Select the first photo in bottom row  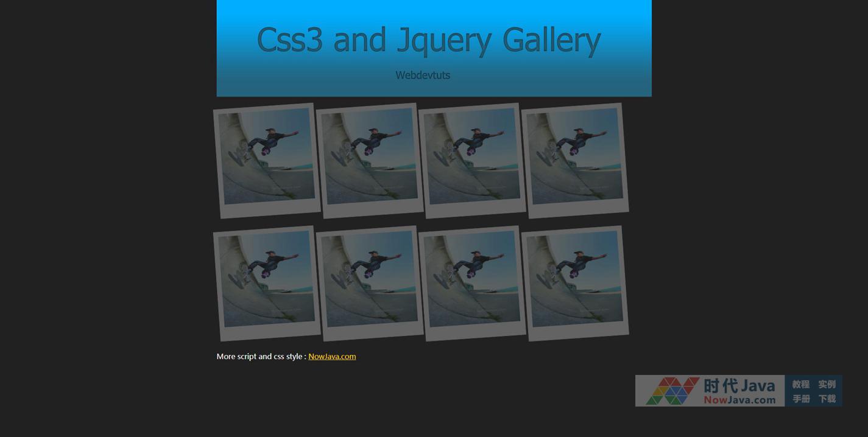[267, 283]
